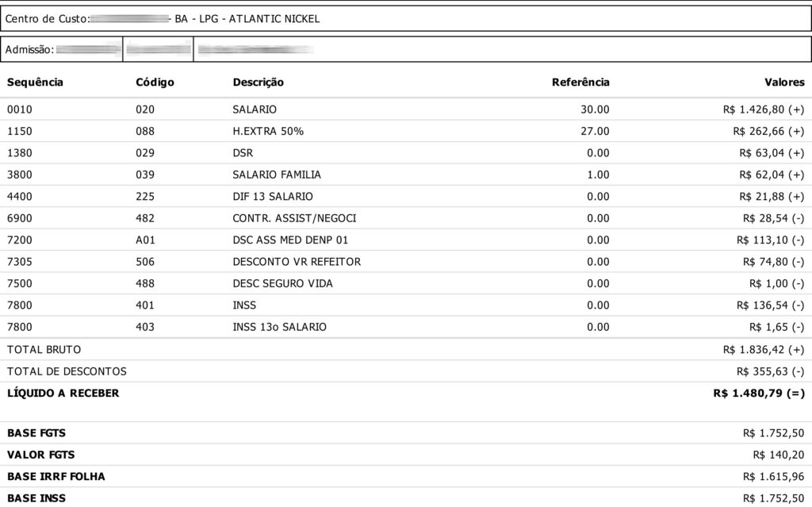This screenshot has width=812, height=507.
Task: Select the DESCONTO VR REFEITOR line
Action: (297, 262)
